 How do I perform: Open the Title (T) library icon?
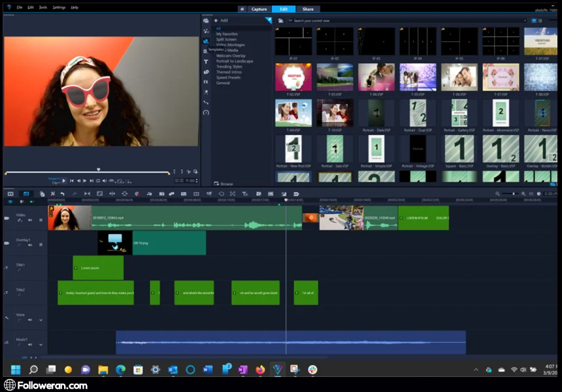[x=206, y=61]
